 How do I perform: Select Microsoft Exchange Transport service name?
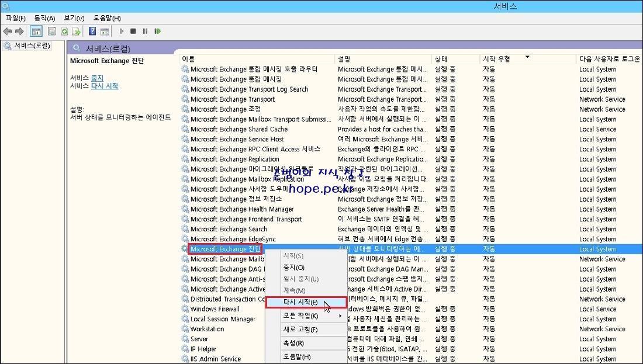[x=233, y=99]
